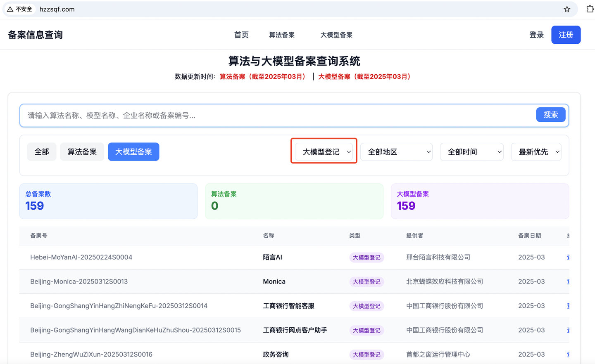
Task: Open the 大模型备案 top navigation item
Action: click(x=336, y=35)
